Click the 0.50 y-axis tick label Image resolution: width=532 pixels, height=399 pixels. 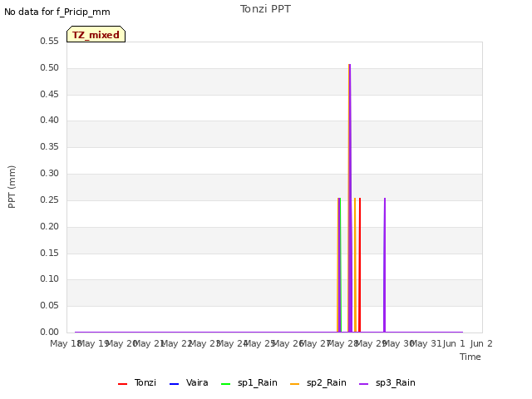[50, 67]
